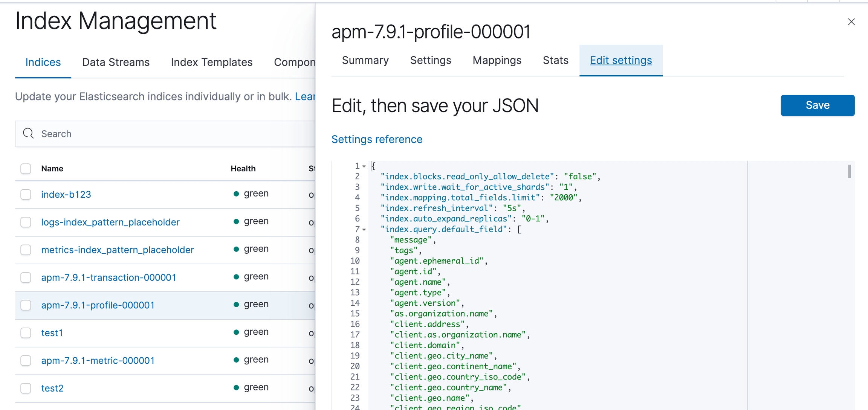Check the test2 index row
The height and width of the screenshot is (410, 868).
tap(26, 388)
